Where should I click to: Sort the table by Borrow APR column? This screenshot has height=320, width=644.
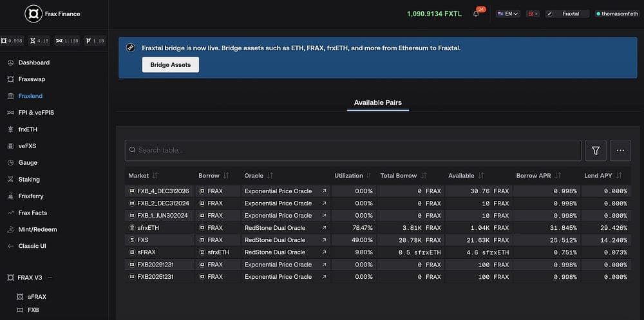557,175
